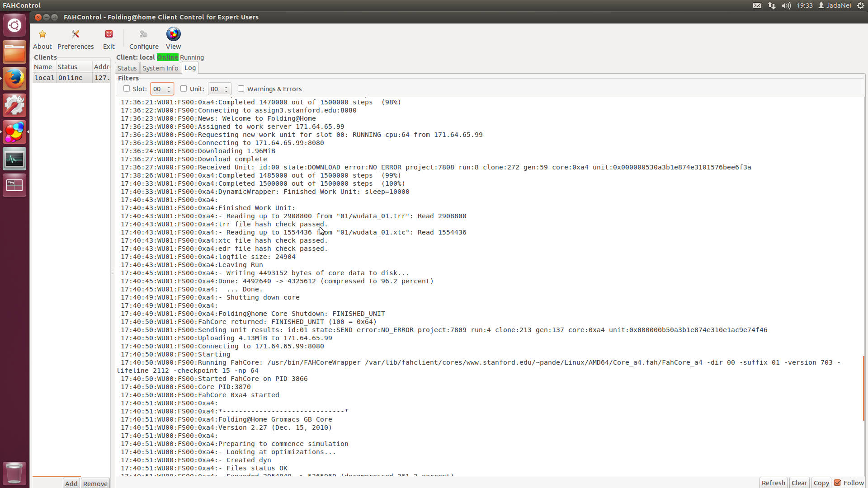Click log line 'Shutting down core'

pyautogui.click(x=210, y=297)
